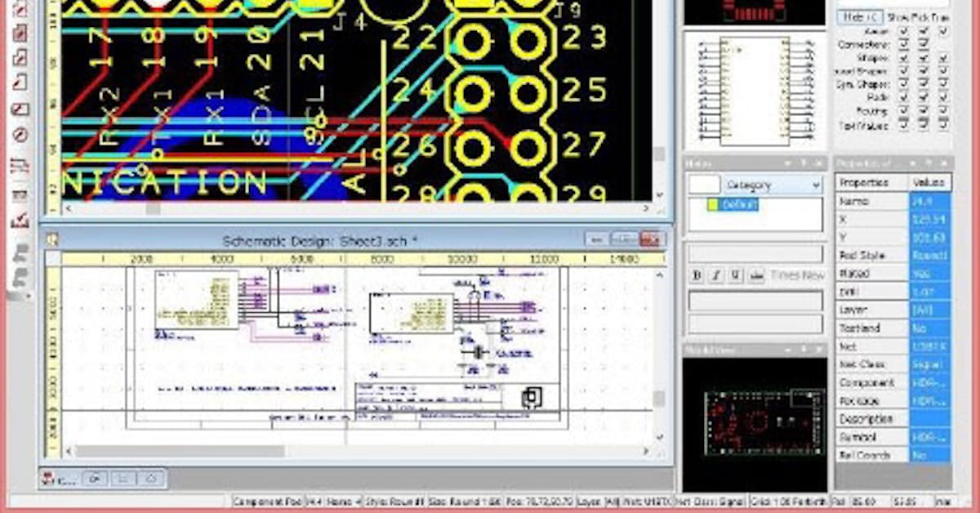Toggle the Routing visibility checkbox
This screenshot has height=513, width=980.
pos(904,110)
